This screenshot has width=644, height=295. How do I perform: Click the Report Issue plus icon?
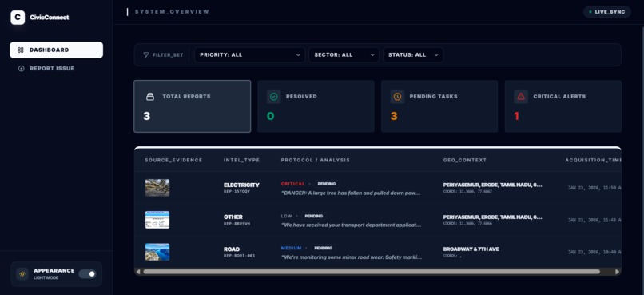point(22,69)
